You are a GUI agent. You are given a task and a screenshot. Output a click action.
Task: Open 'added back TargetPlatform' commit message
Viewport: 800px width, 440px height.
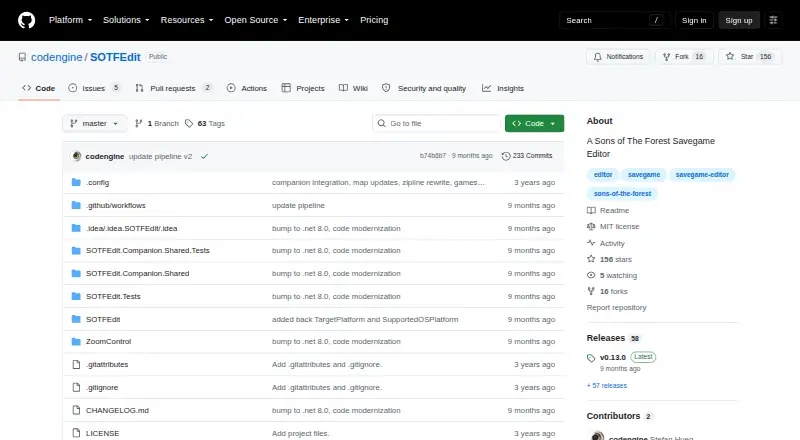[x=365, y=320]
